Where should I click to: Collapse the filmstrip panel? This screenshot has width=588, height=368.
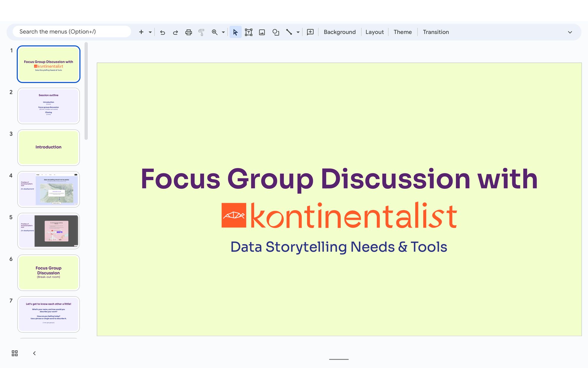click(34, 353)
